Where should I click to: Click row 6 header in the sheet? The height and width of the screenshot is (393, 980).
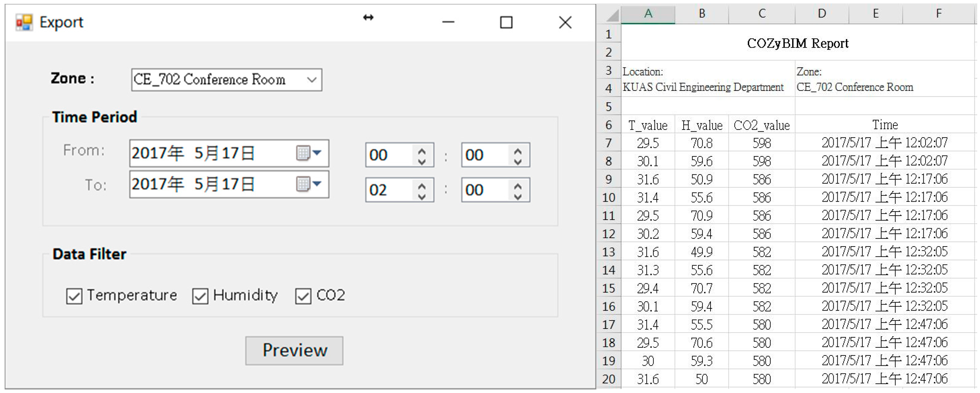coord(608,125)
